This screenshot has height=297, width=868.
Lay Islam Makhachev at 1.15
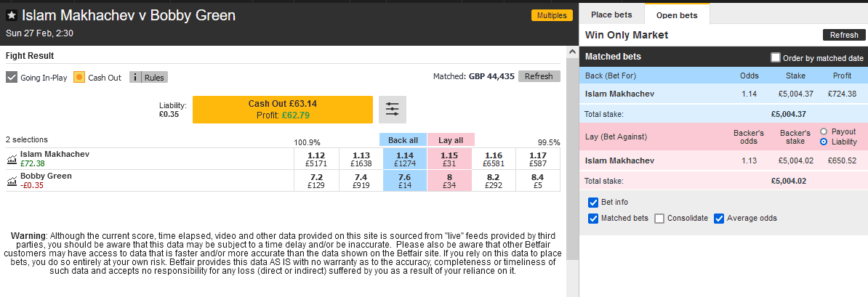(449, 159)
